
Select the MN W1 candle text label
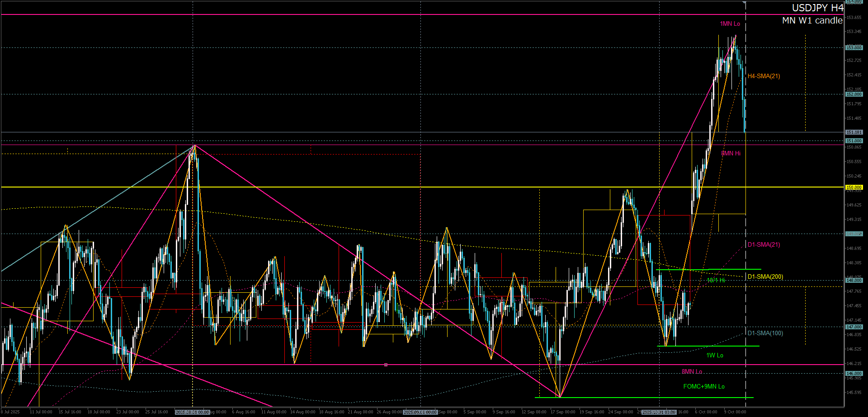[812, 20]
